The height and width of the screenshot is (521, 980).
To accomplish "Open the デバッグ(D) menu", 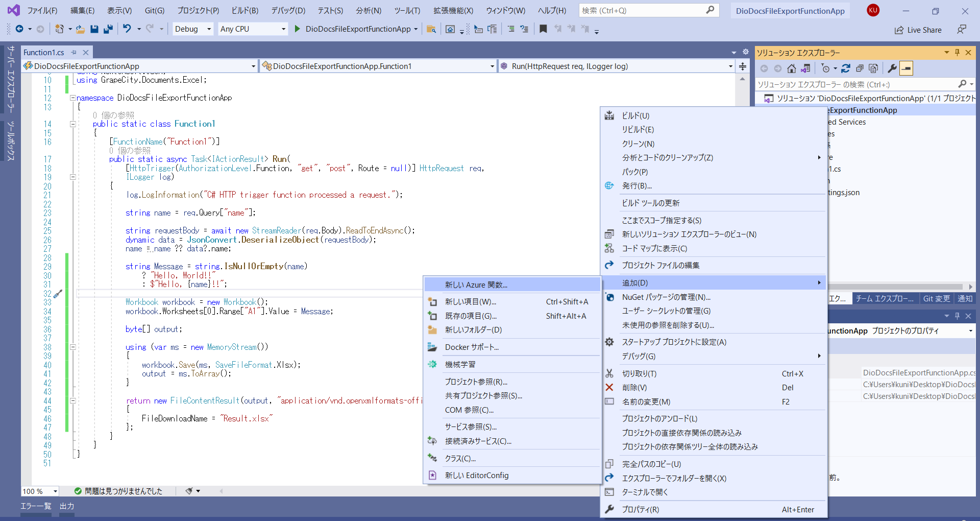I will tap(288, 10).
